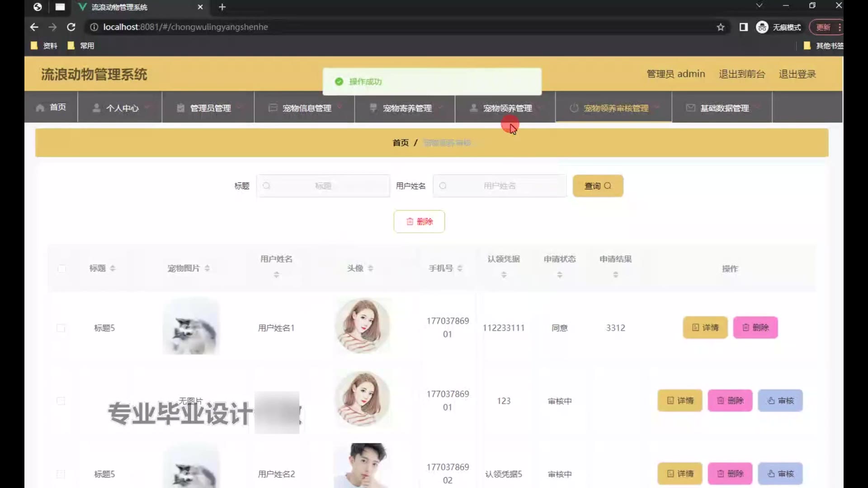
Task: Close the 流浪动物管理系统 browser tab
Action: (200, 7)
